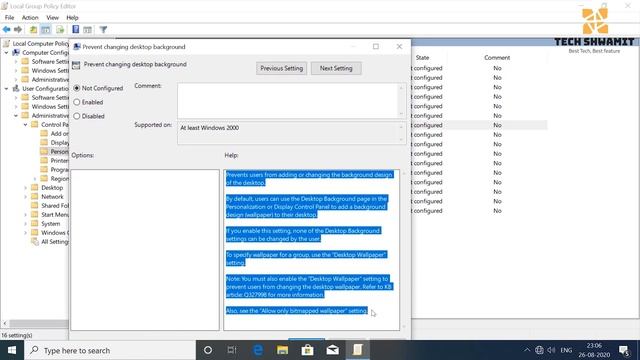The width and height of the screenshot is (640, 360).
Task: Click the Help text vertical scrollbar
Action: click(403, 249)
